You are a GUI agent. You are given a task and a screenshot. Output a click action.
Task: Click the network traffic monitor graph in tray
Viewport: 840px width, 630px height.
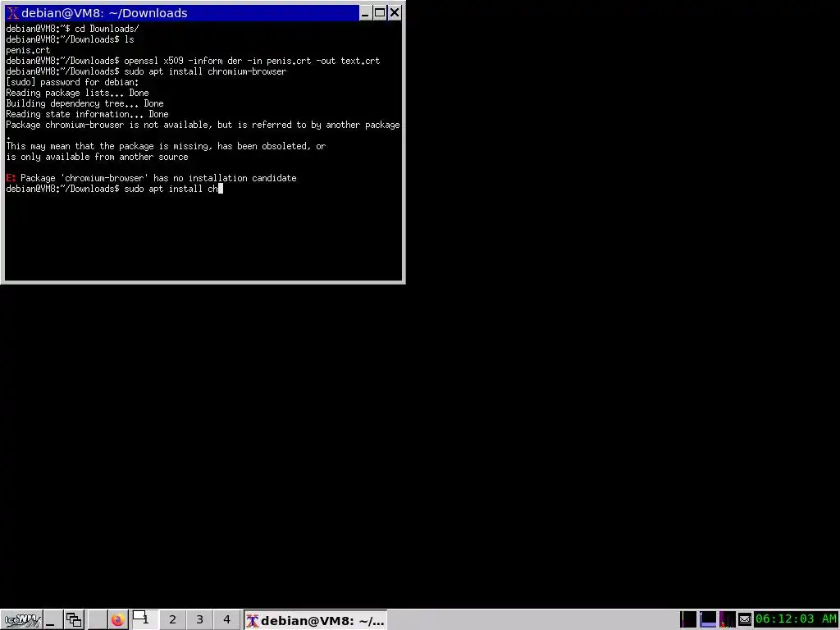point(688,619)
